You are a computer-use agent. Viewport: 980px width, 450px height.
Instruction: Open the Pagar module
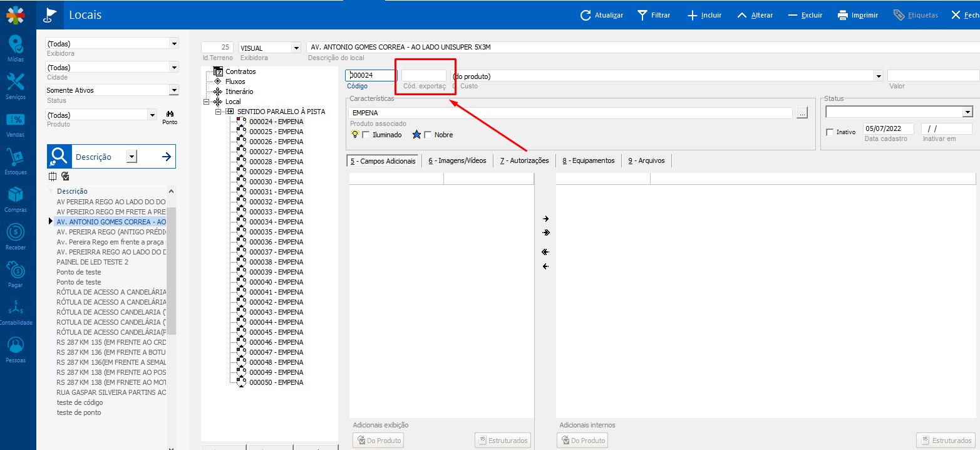coord(16,275)
